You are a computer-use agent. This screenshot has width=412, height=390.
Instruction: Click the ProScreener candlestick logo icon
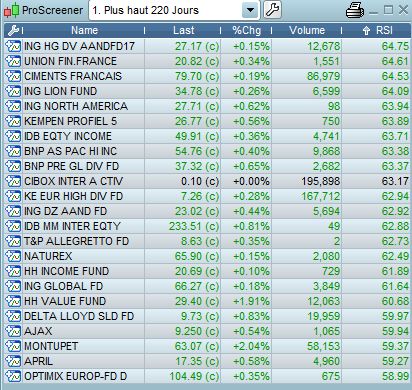pyautogui.click(x=11, y=10)
